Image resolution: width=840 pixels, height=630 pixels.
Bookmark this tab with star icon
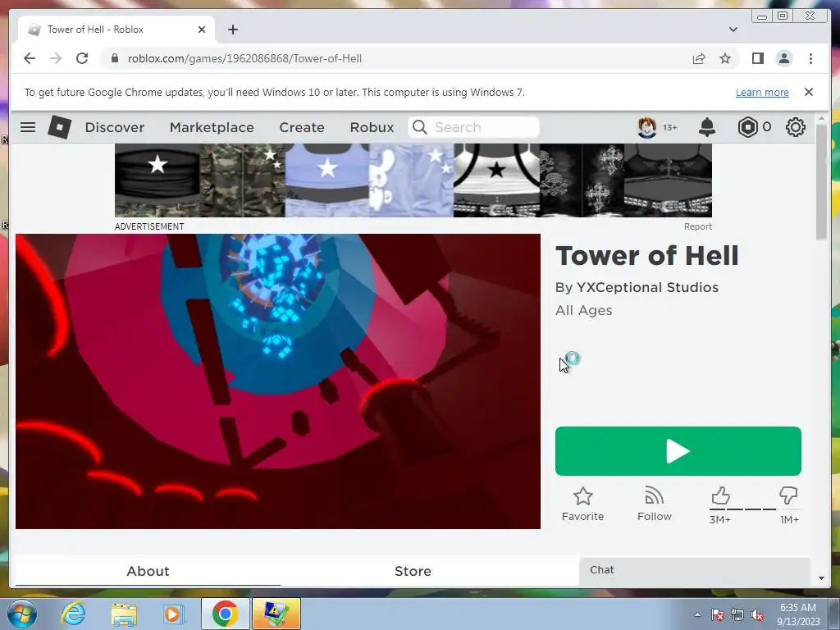(x=725, y=58)
